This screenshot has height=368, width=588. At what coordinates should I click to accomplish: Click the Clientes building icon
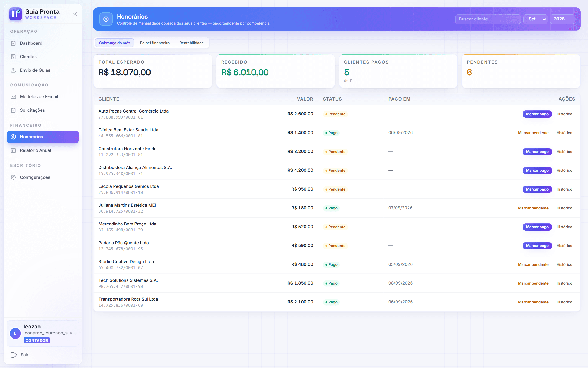pos(13,56)
